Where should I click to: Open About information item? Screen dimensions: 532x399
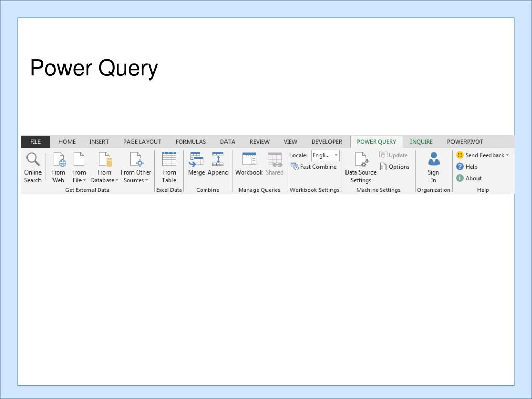click(x=469, y=178)
